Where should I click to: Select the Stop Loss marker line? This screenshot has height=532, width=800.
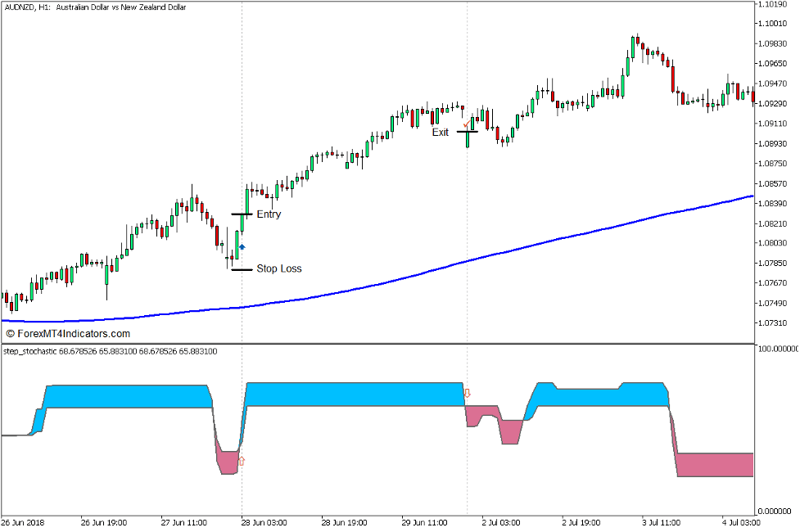click(242, 269)
